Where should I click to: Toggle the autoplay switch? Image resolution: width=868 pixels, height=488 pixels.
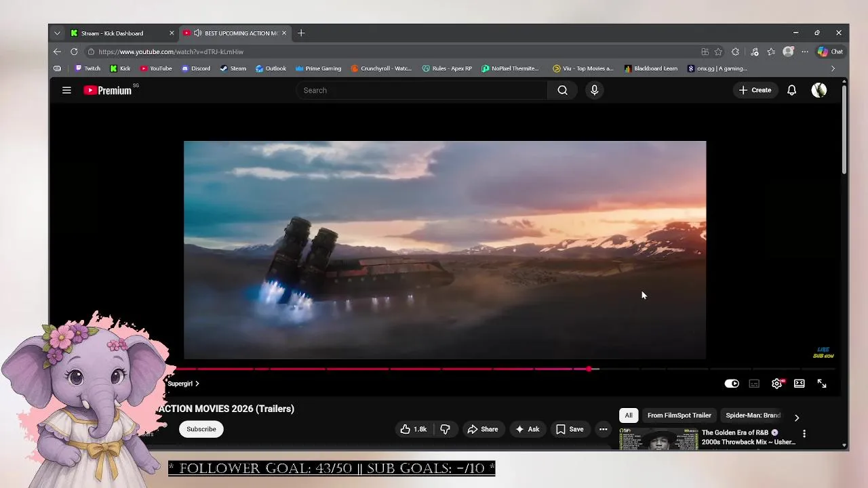click(x=732, y=384)
